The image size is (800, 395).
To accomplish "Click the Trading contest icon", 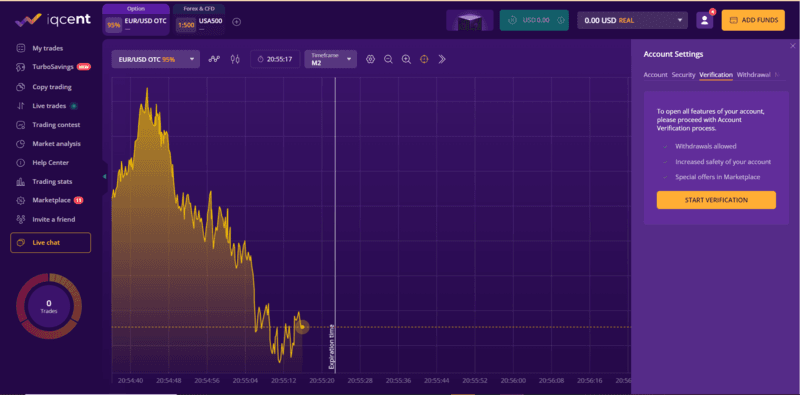I will pos(21,125).
